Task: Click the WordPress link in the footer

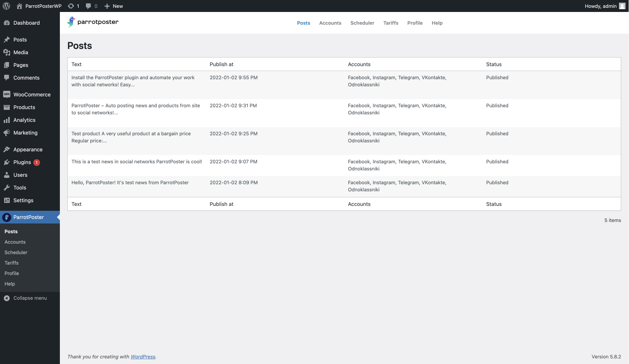Action: pos(143,357)
